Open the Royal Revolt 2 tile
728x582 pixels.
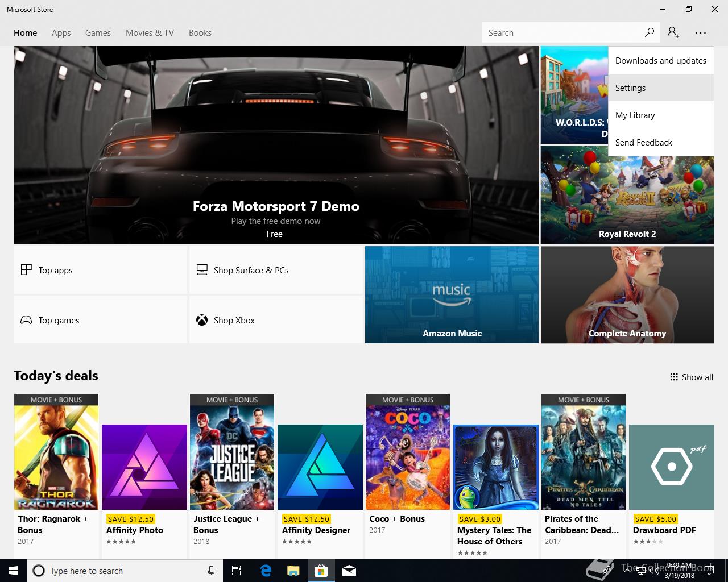[x=627, y=195]
